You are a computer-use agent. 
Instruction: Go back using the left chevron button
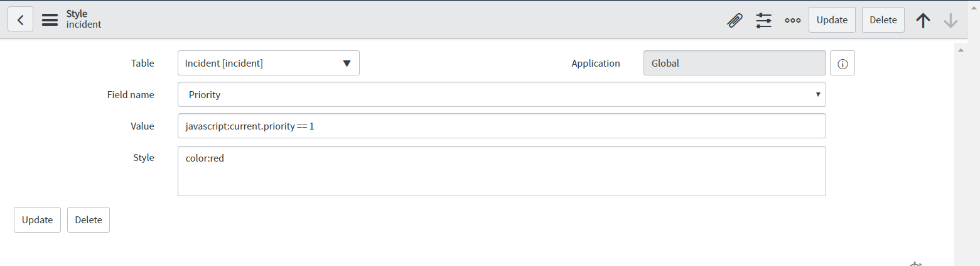pos(20,20)
